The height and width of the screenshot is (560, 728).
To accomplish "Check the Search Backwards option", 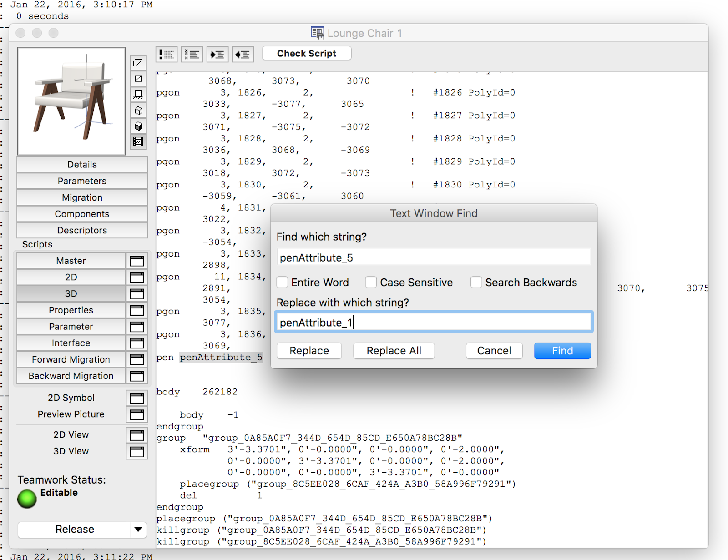I will [476, 283].
